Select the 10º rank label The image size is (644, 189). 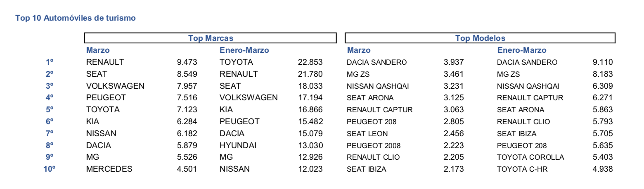50,168
